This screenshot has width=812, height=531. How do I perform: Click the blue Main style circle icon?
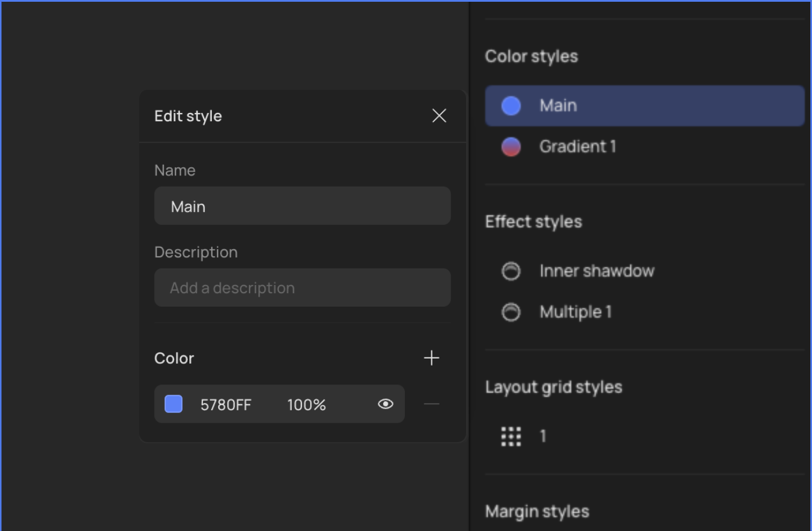(511, 106)
